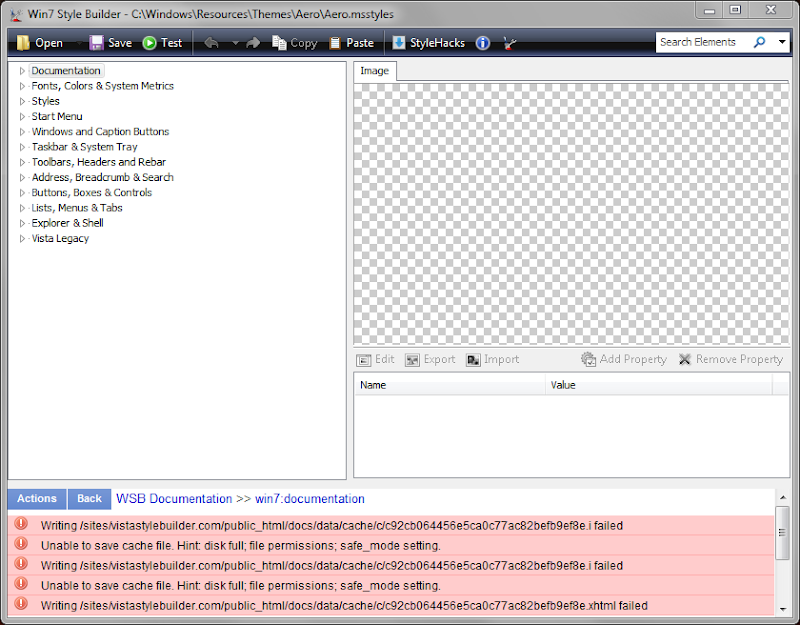Screen dimensions: 800x625
Task: Expand Address, Breadcrumb & Search node
Action: [22, 178]
